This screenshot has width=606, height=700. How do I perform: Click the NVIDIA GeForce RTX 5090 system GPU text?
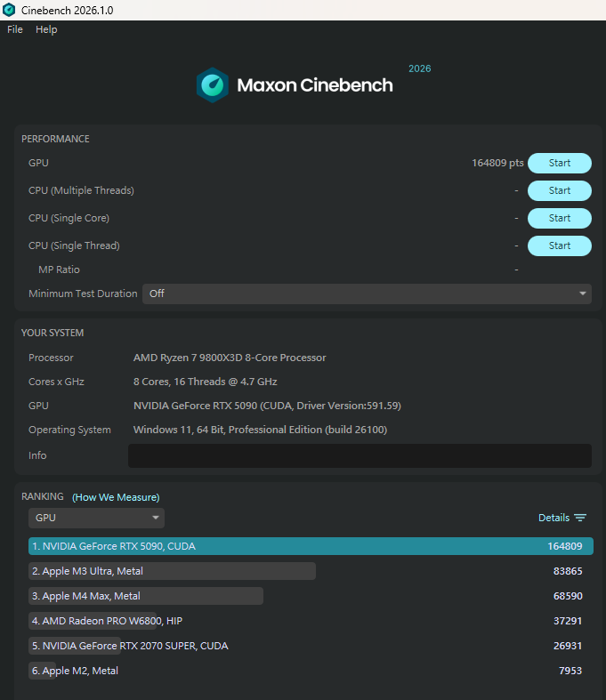[x=267, y=406]
